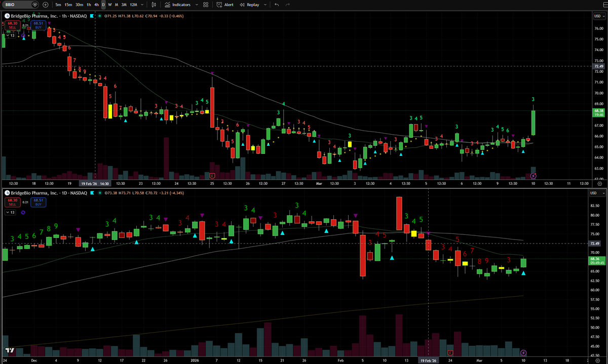Click the 68.30 SELL button on 1D chart
Screen dimensions: 608x364
click(x=12, y=201)
